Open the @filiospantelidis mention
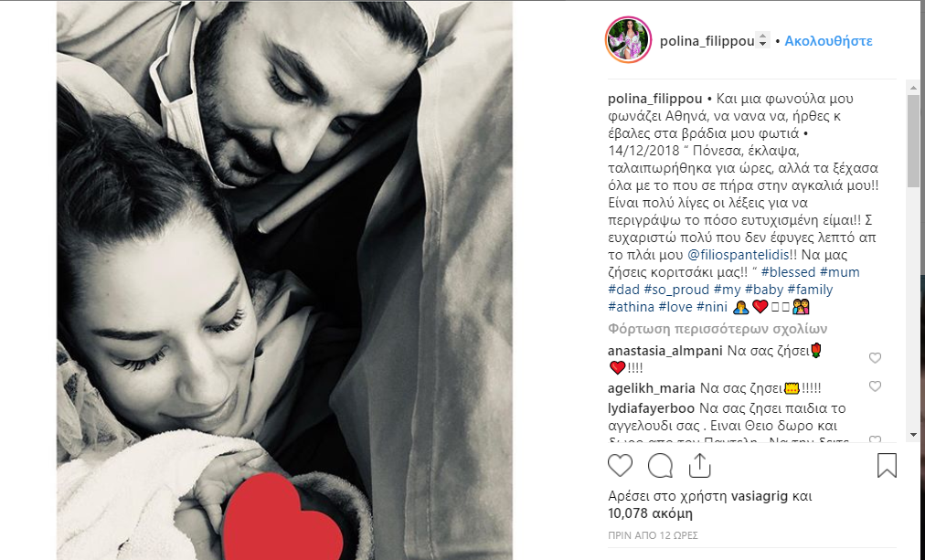The width and height of the screenshot is (925, 560). (739, 255)
